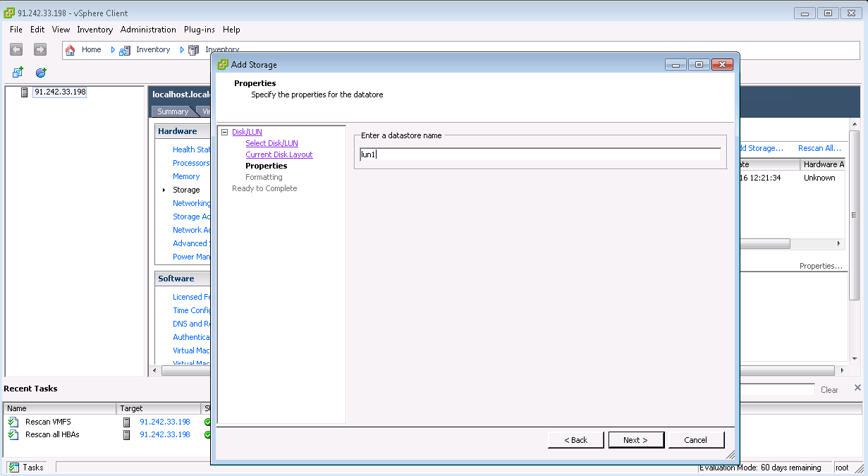Go to Select Disk/LUN wizard step
This screenshot has height=476, width=868.
tap(271, 143)
